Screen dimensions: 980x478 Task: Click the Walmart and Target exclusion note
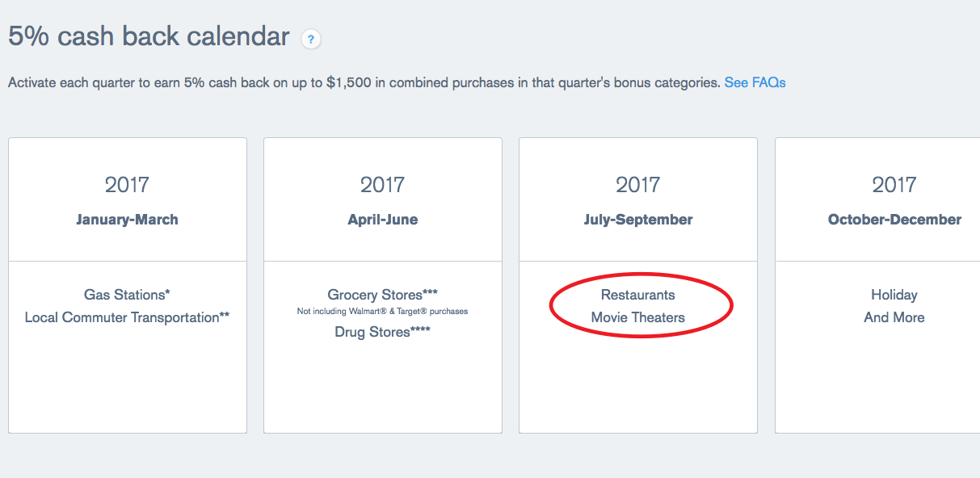(383, 312)
